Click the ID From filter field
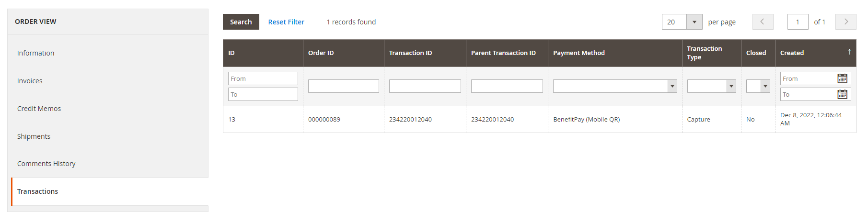This screenshot has height=212, width=868. 263,78
